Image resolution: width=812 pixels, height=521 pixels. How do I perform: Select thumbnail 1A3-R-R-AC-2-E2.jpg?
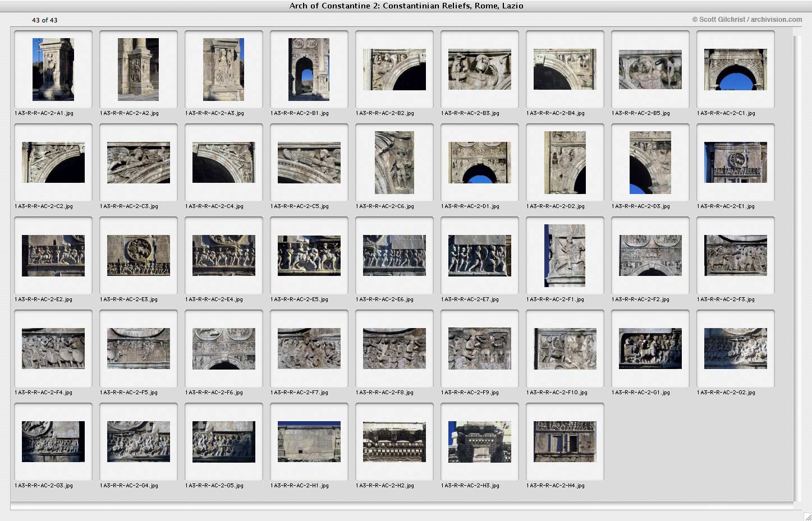click(x=53, y=256)
